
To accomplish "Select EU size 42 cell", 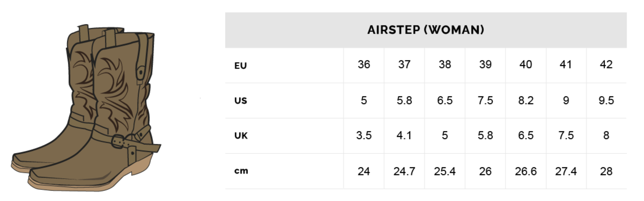I will point(606,64).
